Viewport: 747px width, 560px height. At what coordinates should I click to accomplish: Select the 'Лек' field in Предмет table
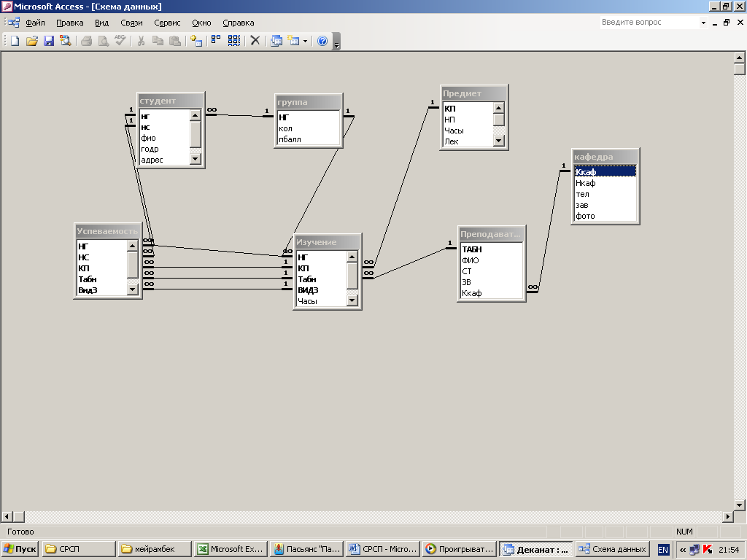click(x=468, y=141)
